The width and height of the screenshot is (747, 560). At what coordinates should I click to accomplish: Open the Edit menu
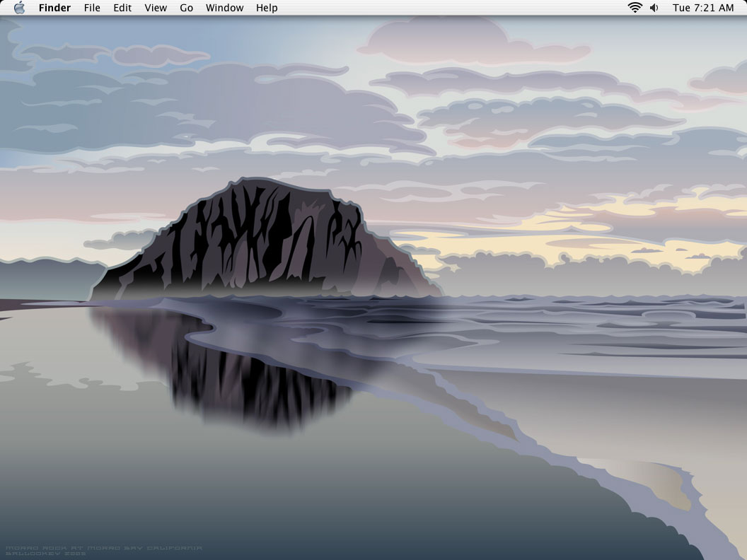(122, 8)
